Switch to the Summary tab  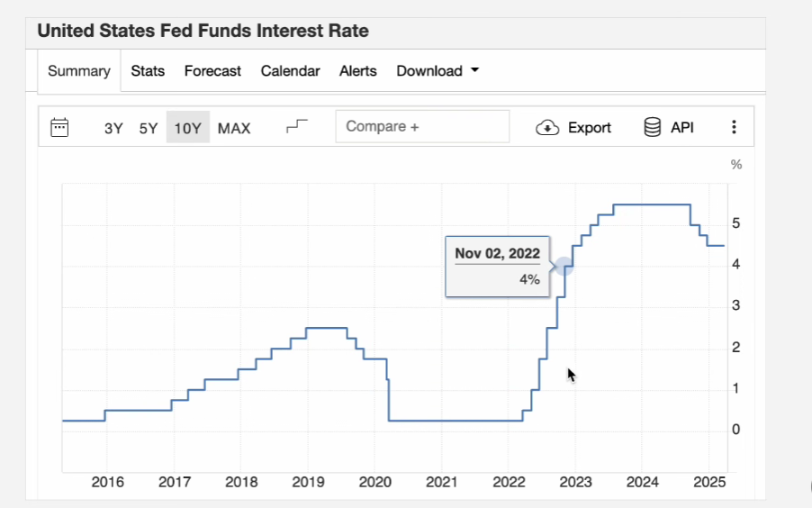pos(78,71)
